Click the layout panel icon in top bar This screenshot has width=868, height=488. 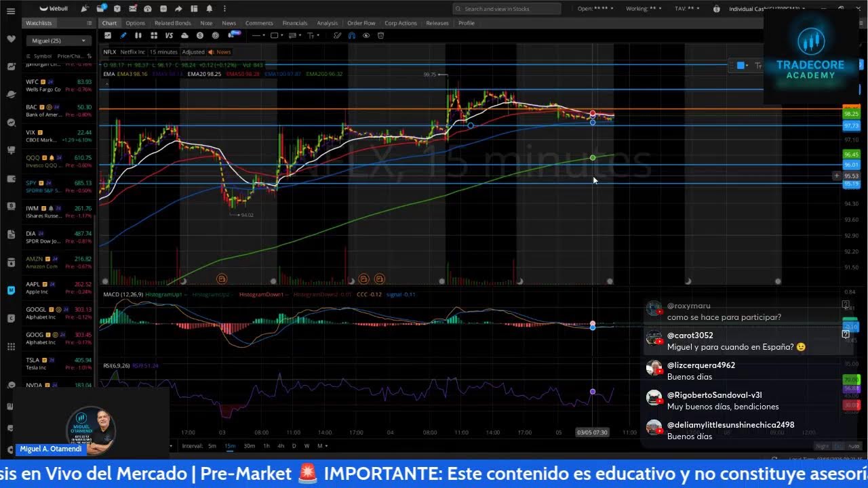pos(194,9)
